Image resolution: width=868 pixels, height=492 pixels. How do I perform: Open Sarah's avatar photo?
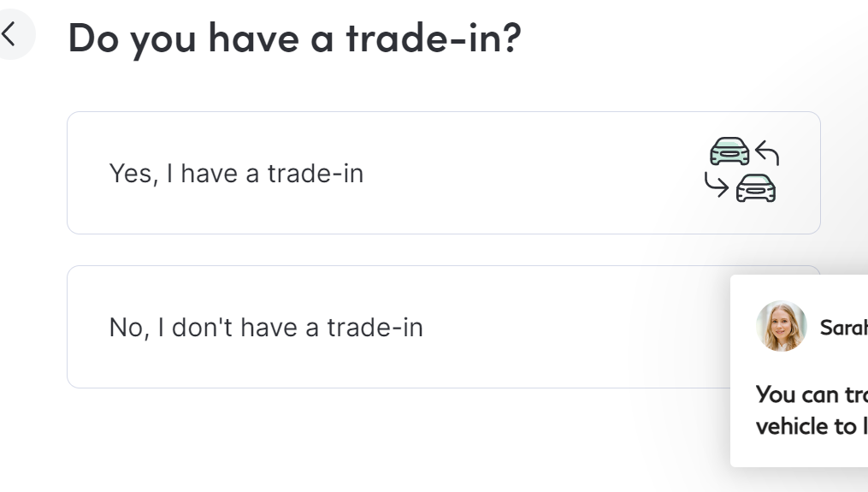pyautogui.click(x=781, y=326)
